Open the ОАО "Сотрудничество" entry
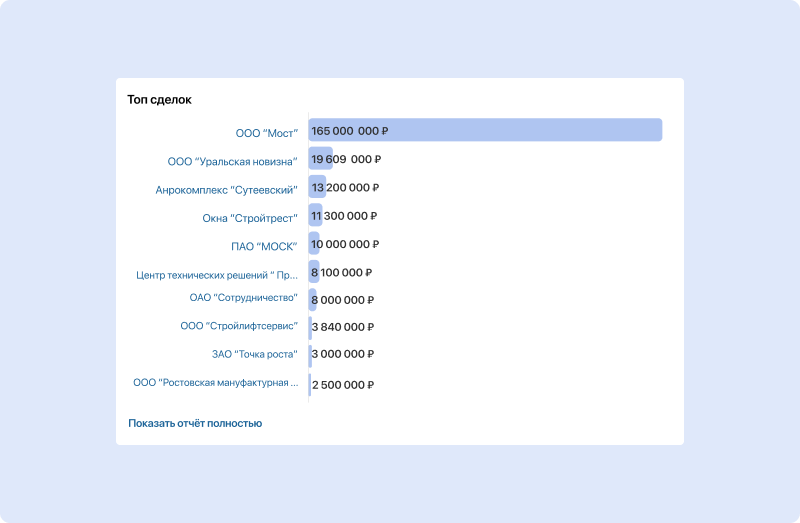Screen dimensions: 800x523 pyautogui.click(x=243, y=297)
